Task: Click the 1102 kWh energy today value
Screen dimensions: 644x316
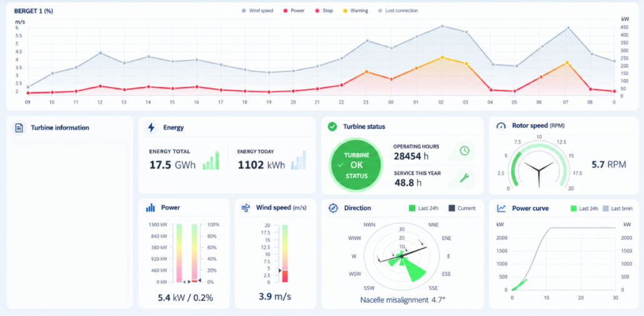Action: tap(261, 165)
